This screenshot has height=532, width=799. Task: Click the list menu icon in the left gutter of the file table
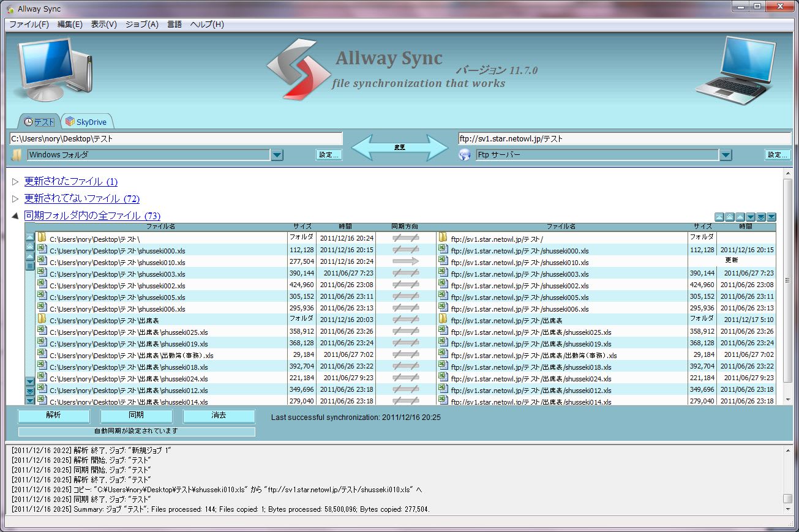(30, 265)
